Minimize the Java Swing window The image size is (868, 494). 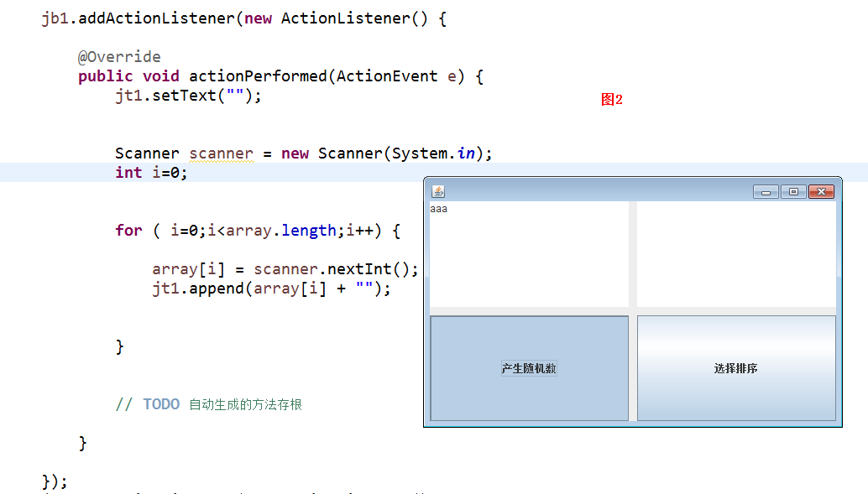click(766, 191)
